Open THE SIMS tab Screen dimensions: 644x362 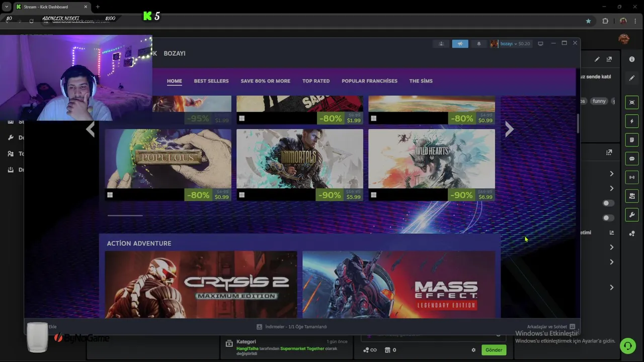click(421, 81)
